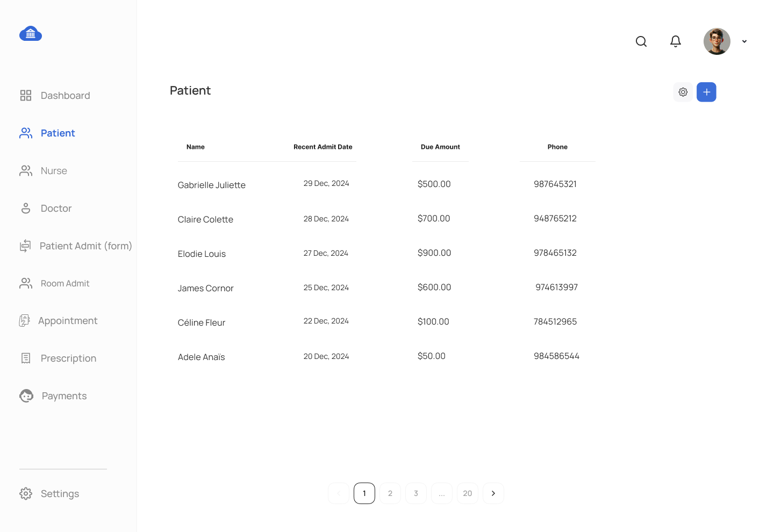The height and width of the screenshot is (532, 774).
Task: Jump to page 20 of results
Action: (468, 493)
